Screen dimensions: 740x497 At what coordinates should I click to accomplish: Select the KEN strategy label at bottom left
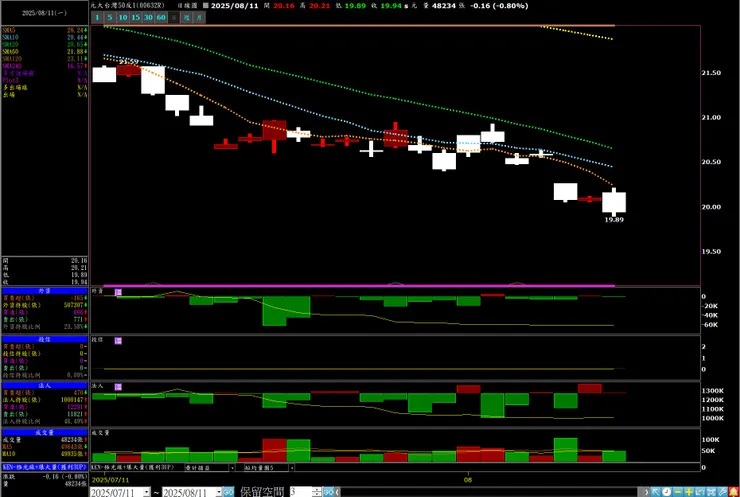point(44,467)
